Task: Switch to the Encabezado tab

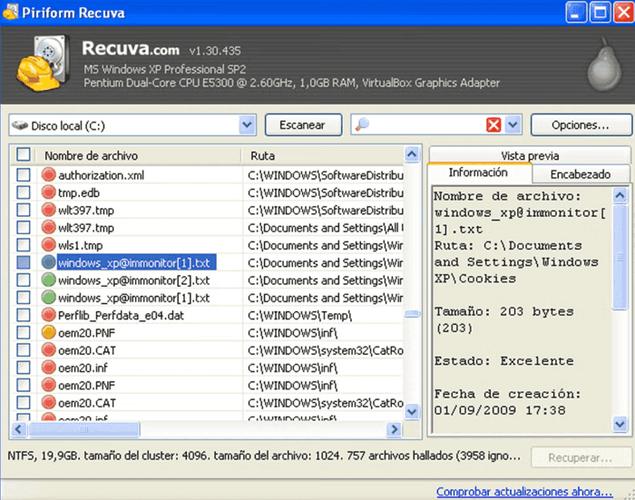Action: 580,174
